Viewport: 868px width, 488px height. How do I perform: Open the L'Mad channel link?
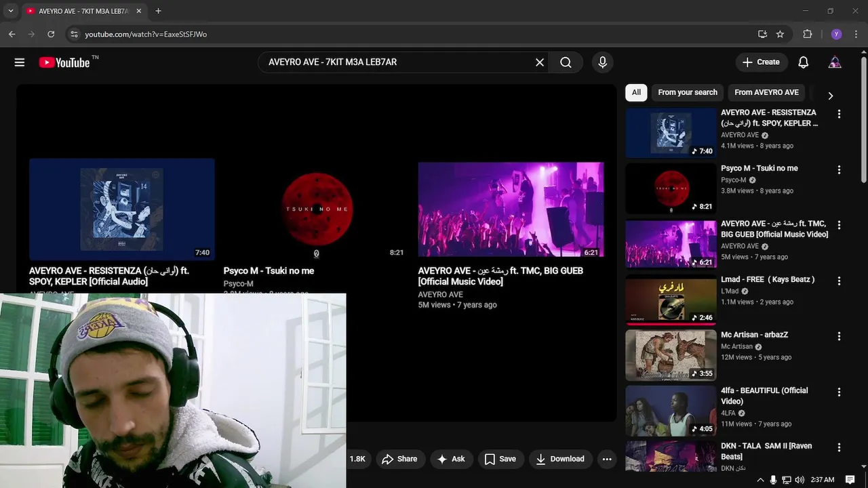[x=730, y=291]
